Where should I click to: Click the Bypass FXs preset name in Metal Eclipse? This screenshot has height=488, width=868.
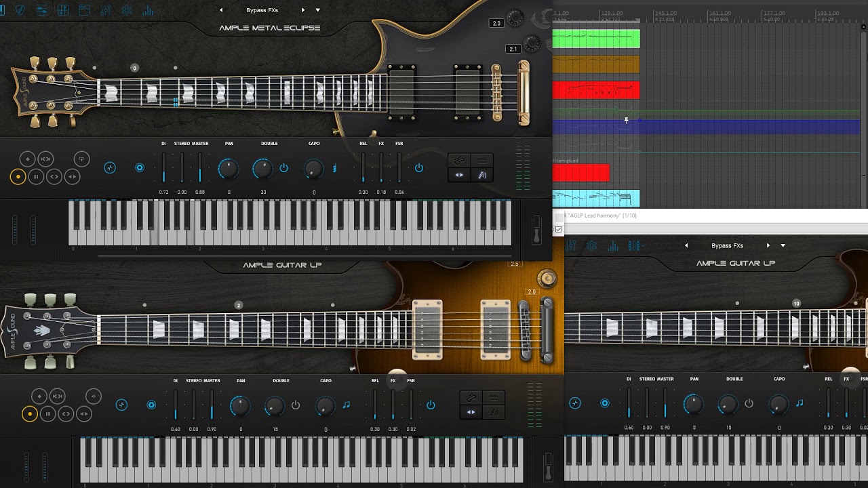[262, 10]
